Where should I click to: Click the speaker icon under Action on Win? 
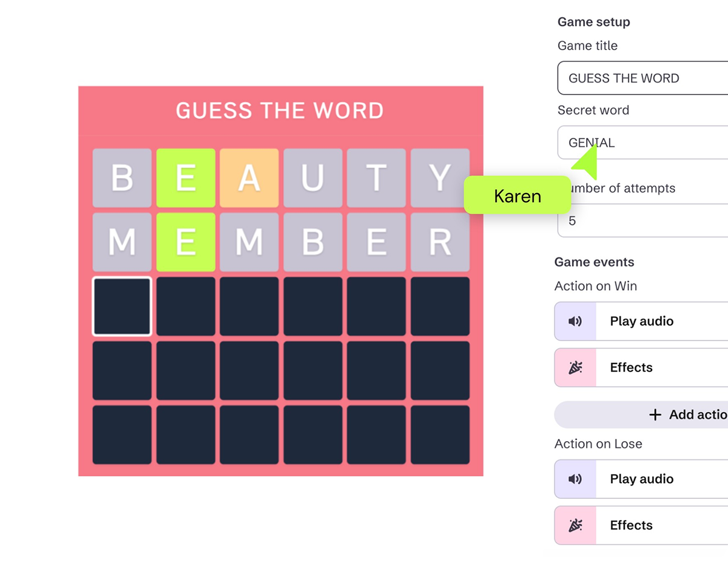[575, 321]
